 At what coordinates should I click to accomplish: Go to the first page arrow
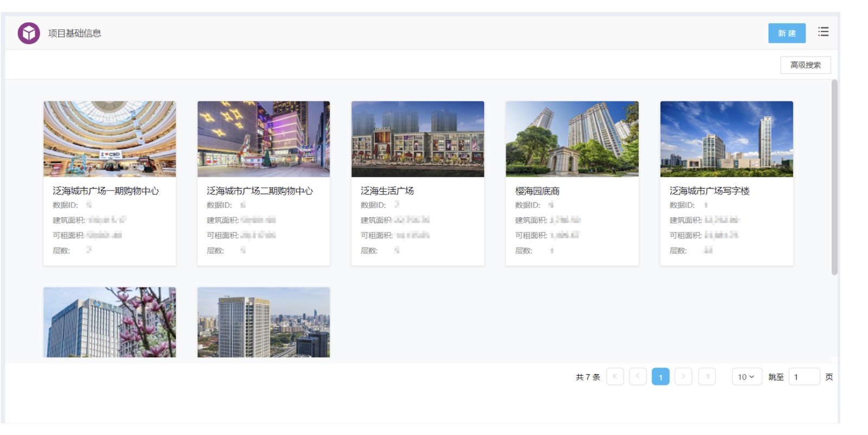click(x=615, y=376)
